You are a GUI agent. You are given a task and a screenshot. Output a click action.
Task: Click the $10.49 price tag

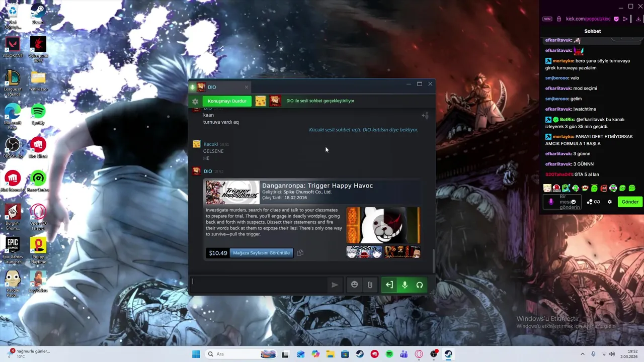pos(218,253)
